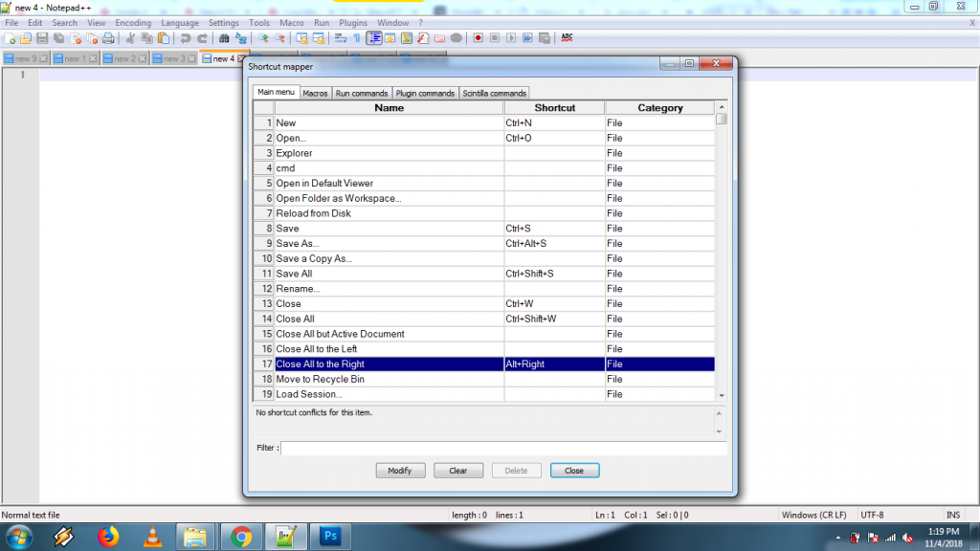
Task: Click the New file toolbar icon
Action: click(10, 38)
